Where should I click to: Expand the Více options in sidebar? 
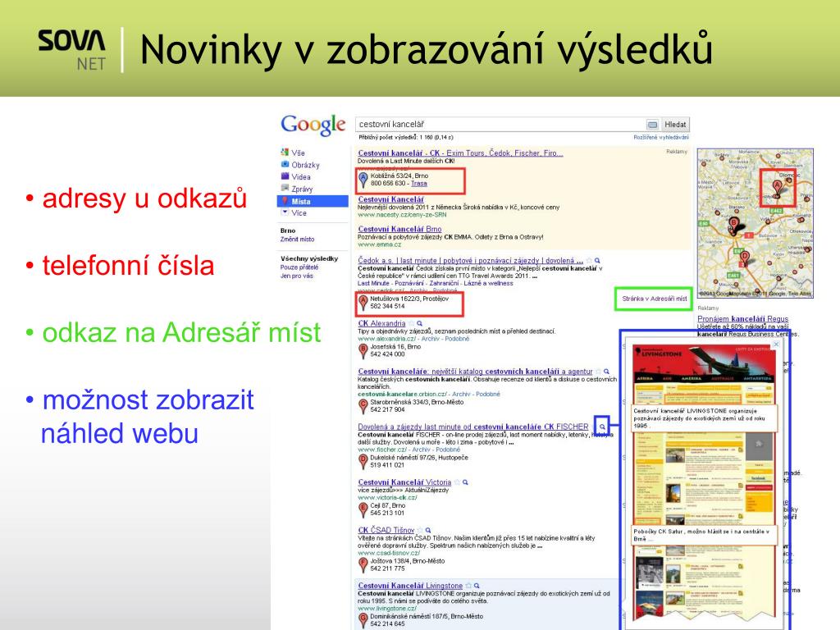click(x=299, y=213)
